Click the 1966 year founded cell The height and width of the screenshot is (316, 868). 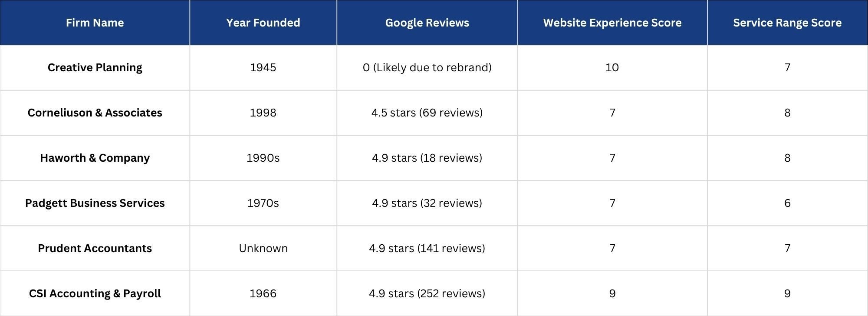point(263,294)
